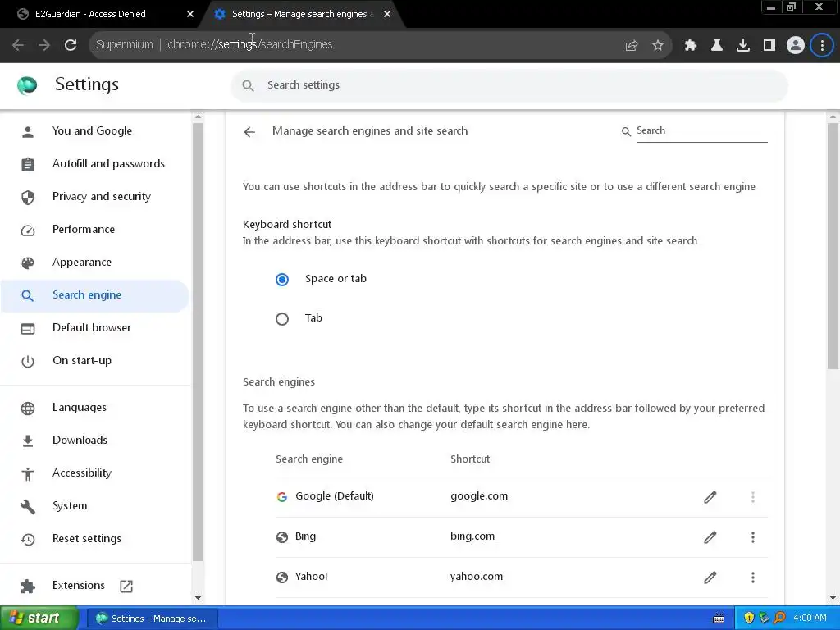Select Search engine in sidebar
The height and width of the screenshot is (630, 840).
pos(94,295)
